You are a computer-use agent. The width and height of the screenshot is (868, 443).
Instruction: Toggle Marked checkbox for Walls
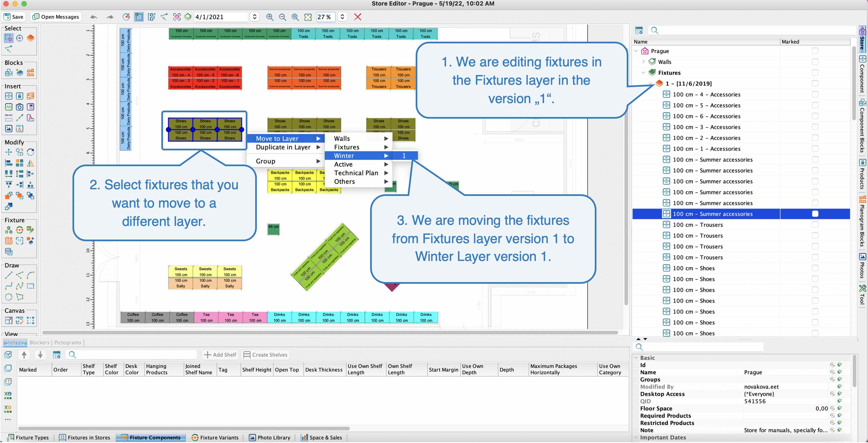click(815, 62)
